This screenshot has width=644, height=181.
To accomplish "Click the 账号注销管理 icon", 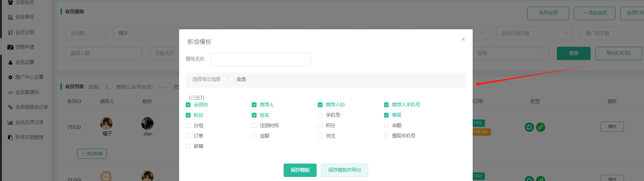I will [10, 137].
